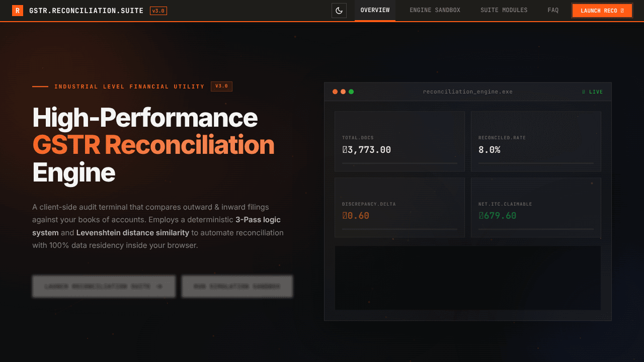Go to the FAQ nav item
Screen dimensions: 644x362
tap(553, 10)
